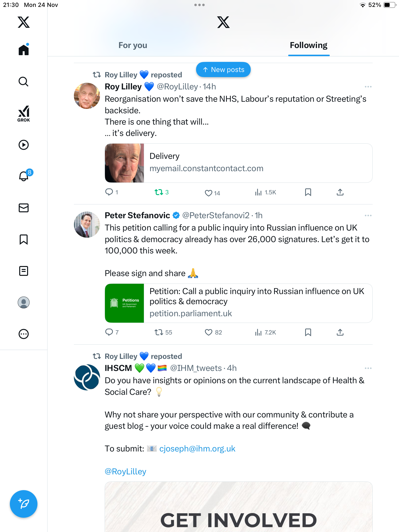Undo repost on Roy Lilley's Delivery post

point(159,192)
